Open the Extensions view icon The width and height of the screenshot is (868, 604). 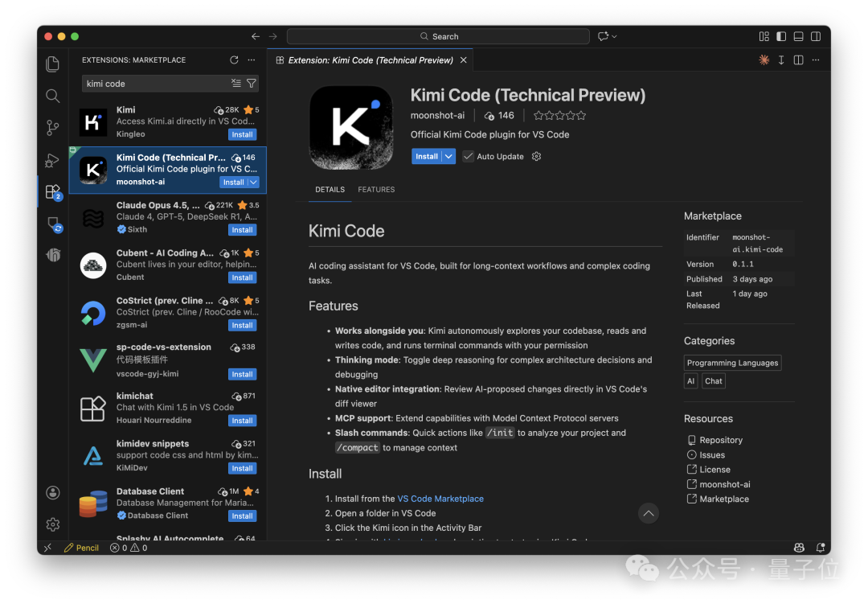click(x=52, y=191)
